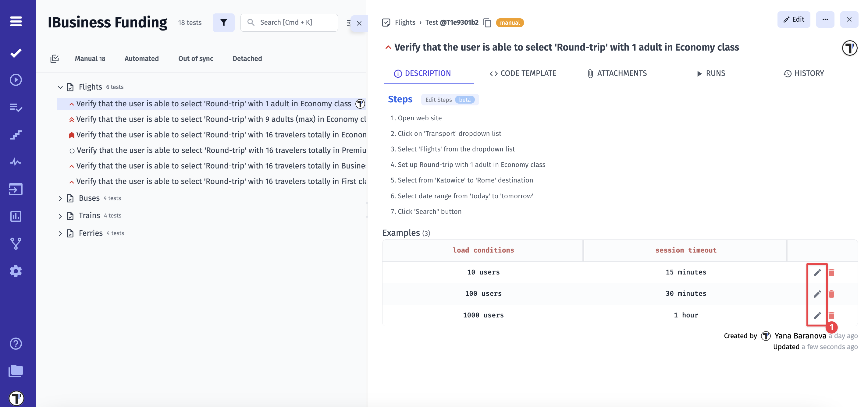868x407 pixels.
Task: Open the Analytics chart icon in sidebar
Action: point(16,216)
